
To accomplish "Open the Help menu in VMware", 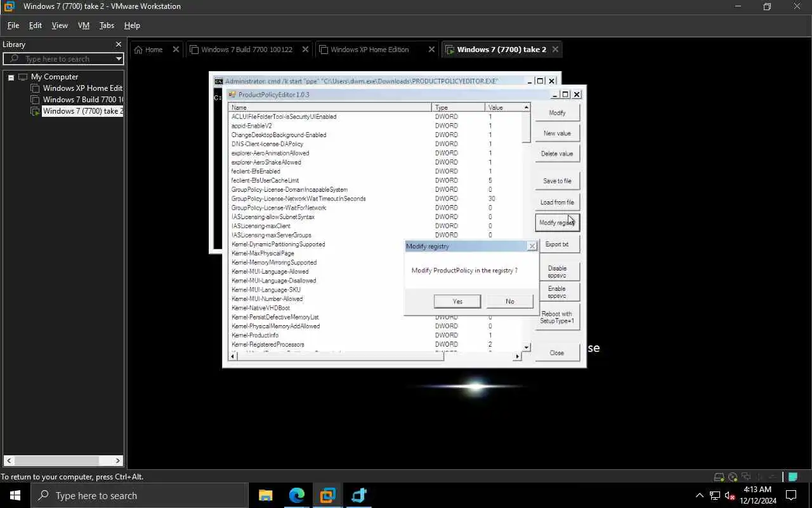I will (x=132, y=25).
